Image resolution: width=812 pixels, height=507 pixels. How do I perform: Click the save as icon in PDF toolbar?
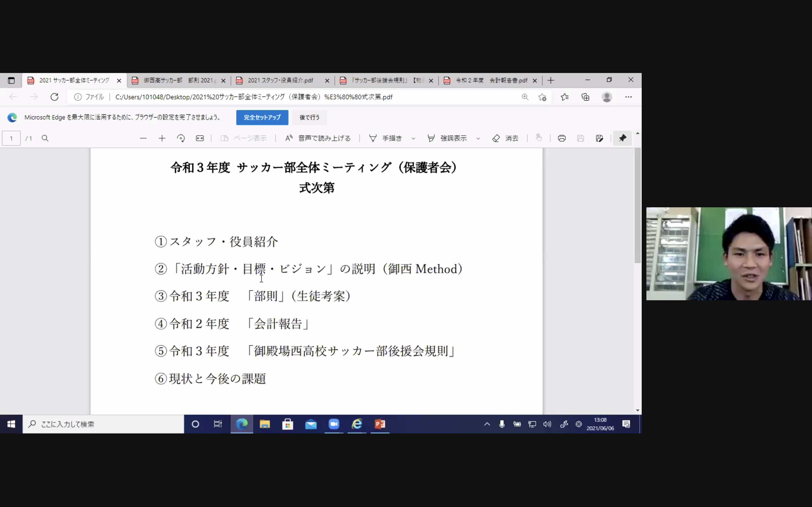599,139
